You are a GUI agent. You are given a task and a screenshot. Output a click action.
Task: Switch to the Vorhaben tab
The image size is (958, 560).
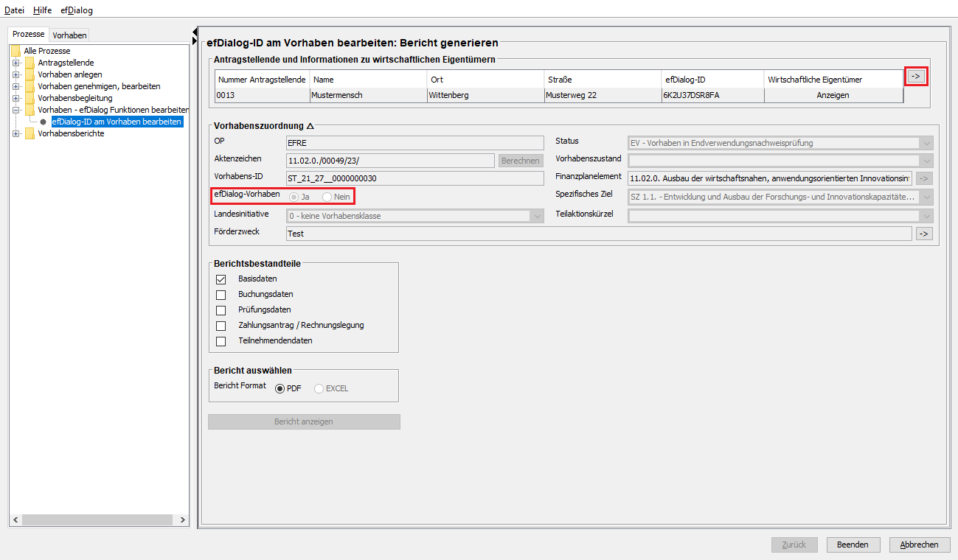[x=69, y=35]
